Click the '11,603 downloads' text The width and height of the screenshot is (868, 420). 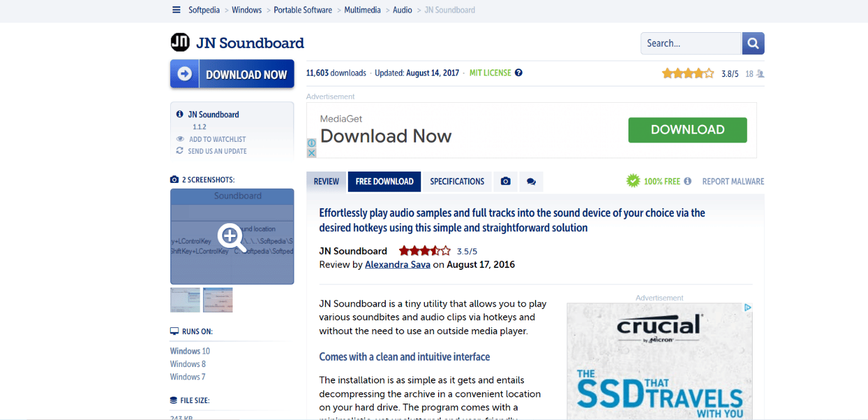click(x=336, y=73)
